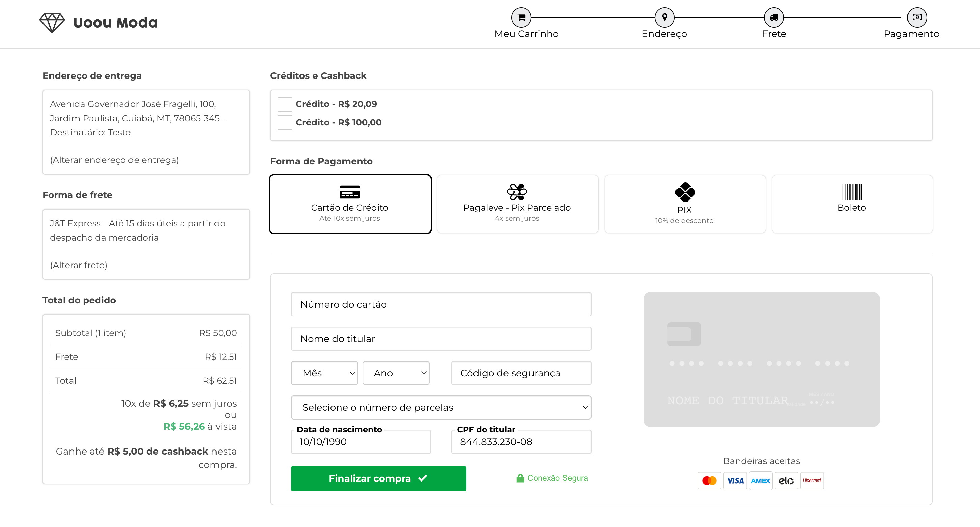Click the Frete truck step icon
This screenshot has height=527, width=980.
coord(774,17)
